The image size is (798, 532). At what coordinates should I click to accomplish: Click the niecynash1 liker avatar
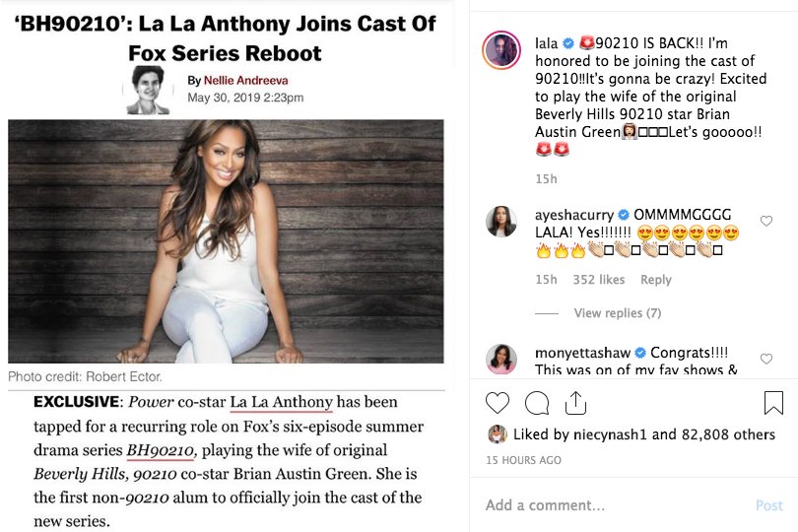(x=498, y=434)
